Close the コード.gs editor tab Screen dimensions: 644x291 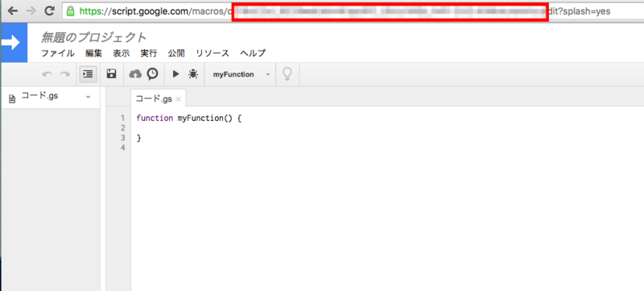click(178, 99)
